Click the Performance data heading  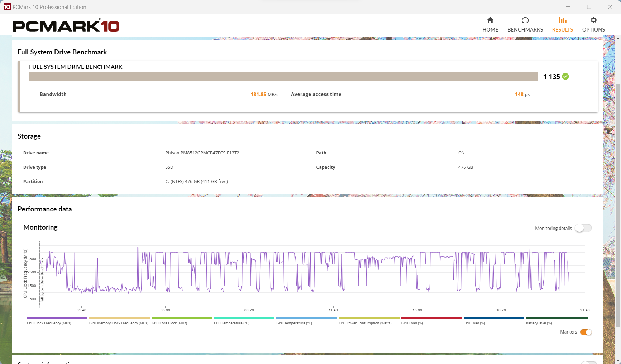44,209
